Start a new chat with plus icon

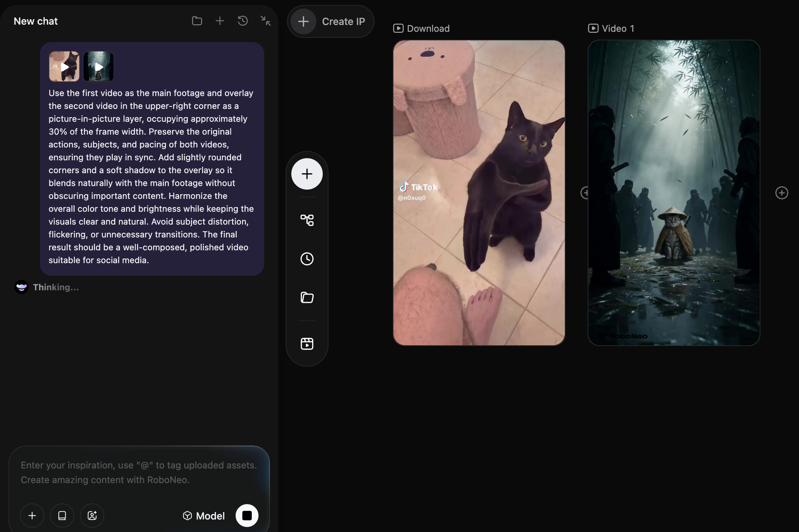pyautogui.click(x=220, y=21)
